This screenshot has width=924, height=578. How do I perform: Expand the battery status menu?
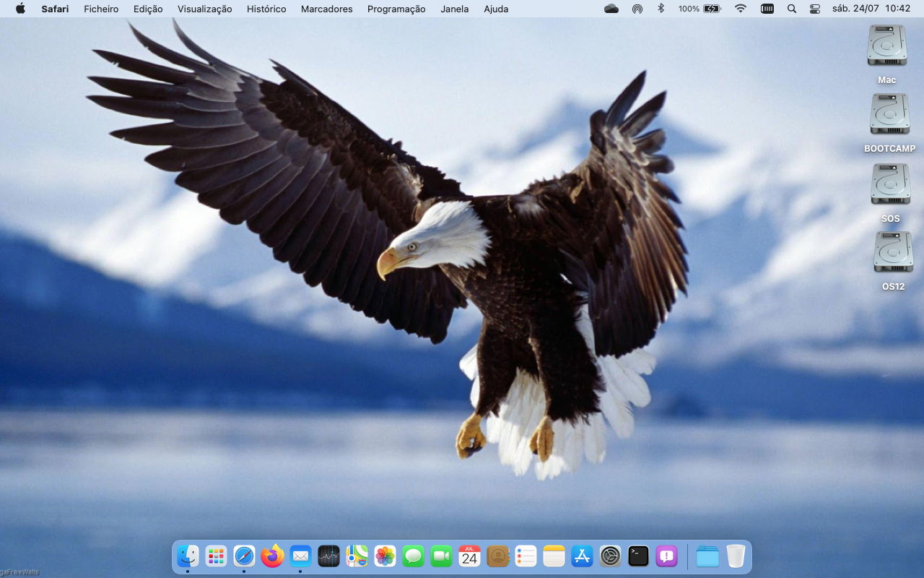point(712,9)
